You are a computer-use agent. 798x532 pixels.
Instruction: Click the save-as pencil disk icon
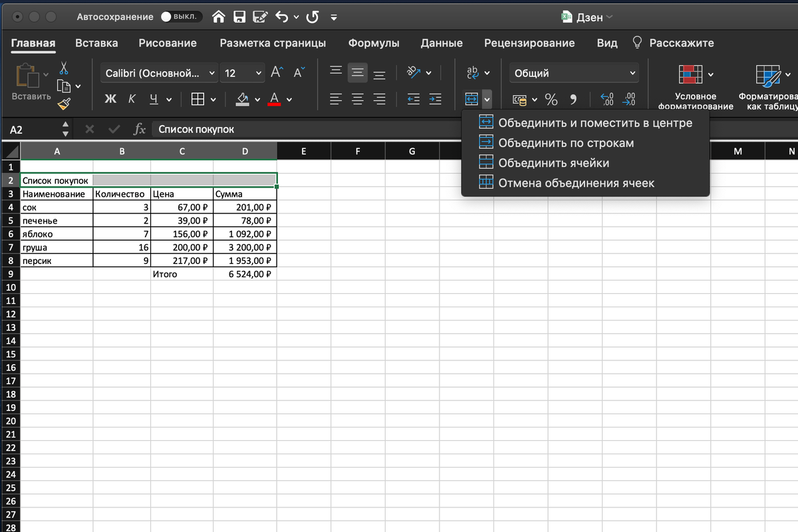(261, 17)
